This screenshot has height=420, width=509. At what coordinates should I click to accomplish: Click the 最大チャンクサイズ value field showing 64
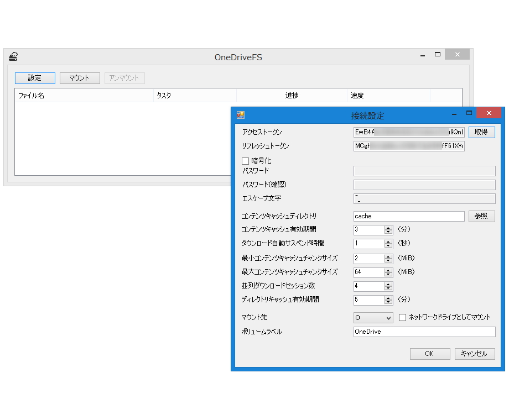pyautogui.click(x=369, y=272)
